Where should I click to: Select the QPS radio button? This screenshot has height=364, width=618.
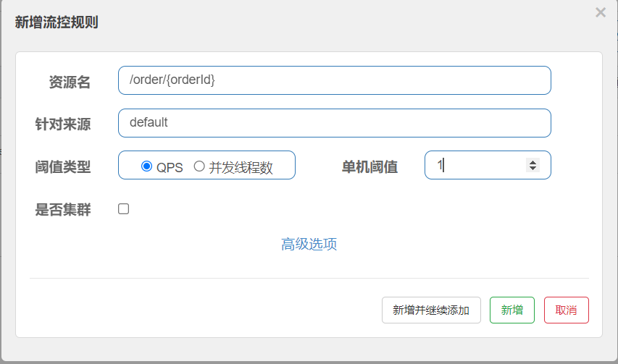[146, 166]
